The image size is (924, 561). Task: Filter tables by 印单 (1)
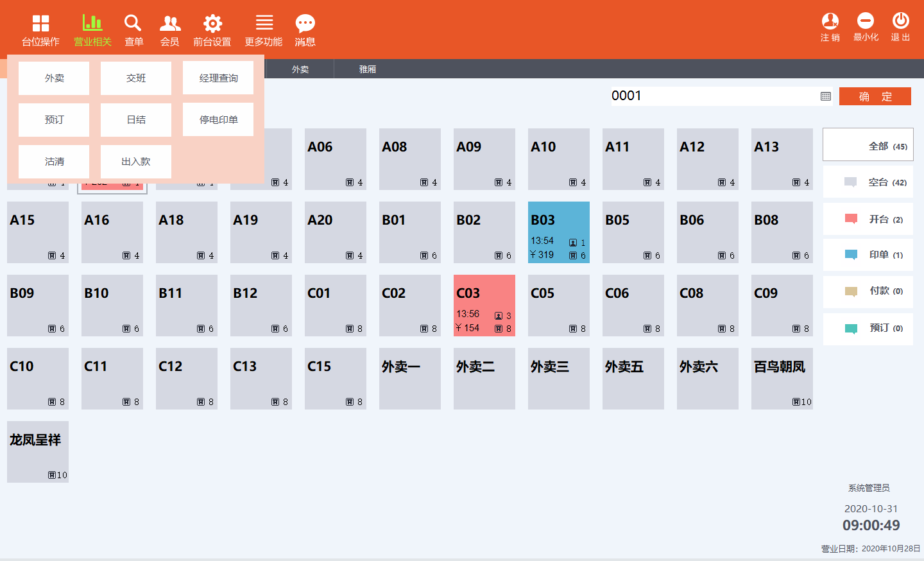pos(868,255)
